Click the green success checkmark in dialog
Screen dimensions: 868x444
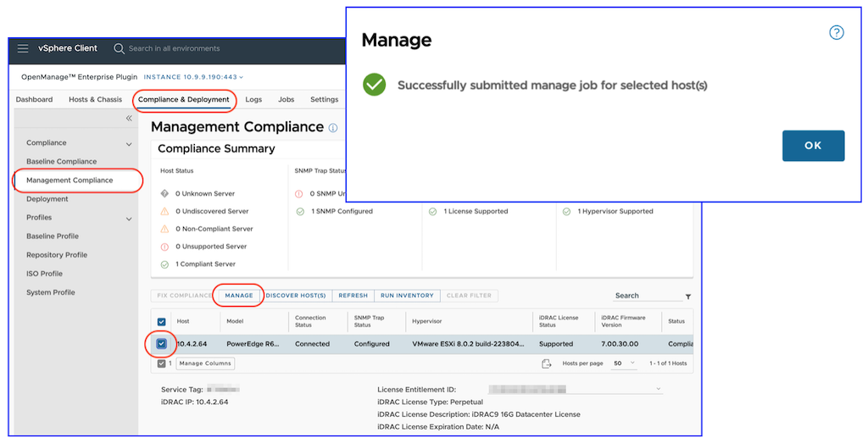click(374, 85)
